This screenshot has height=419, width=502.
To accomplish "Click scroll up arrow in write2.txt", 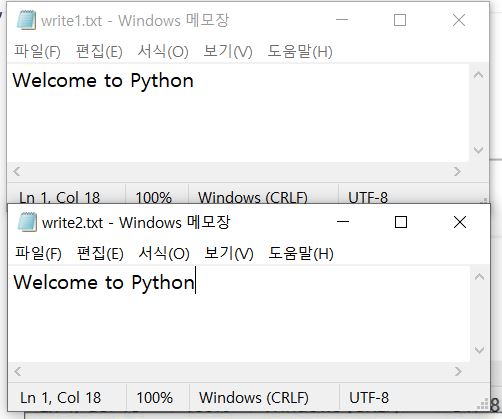I will point(479,276).
